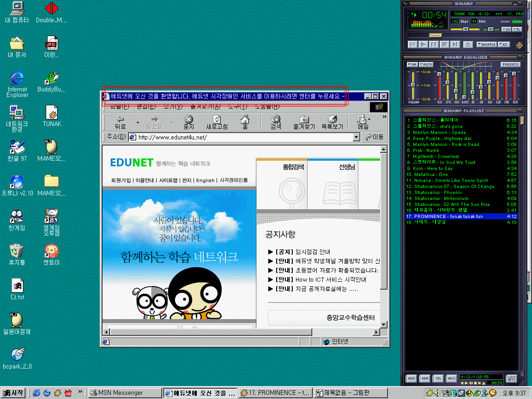The height and width of the screenshot is (399, 532).
Task: Click Winamp eject/open file button
Action: [x=468, y=44]
